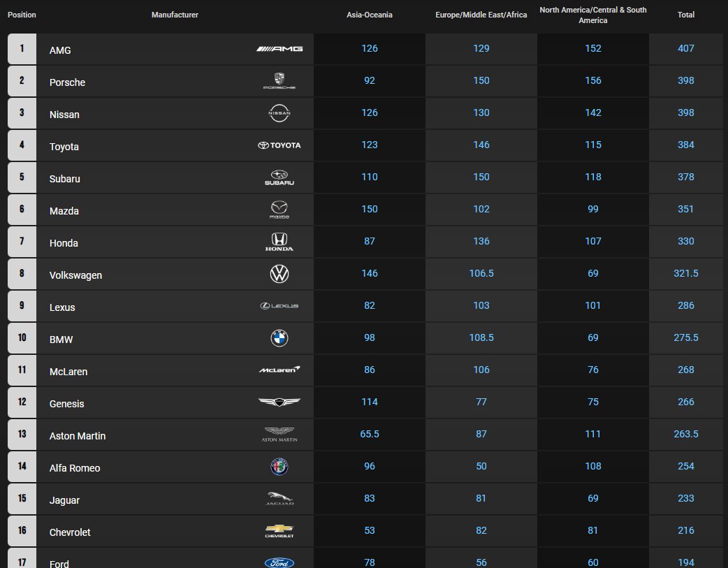The image size is (728, 568).
Task: Click the McLaren logo
Action: click(x=279, y=370)
